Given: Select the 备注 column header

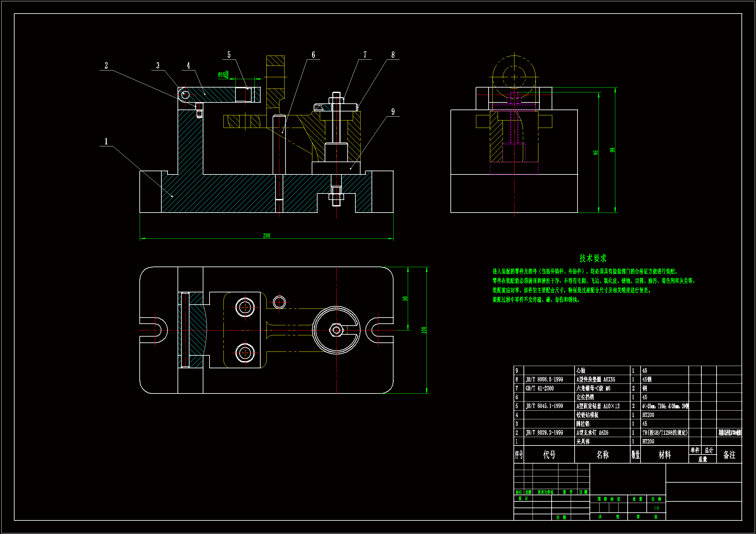Looking at the screenshot, I should (729, 455).
